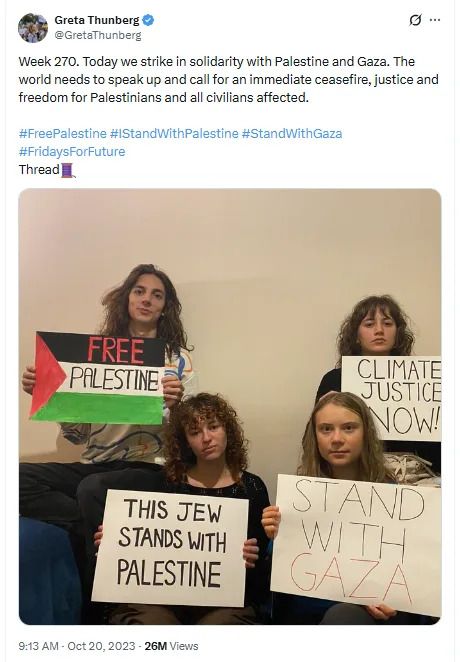Image resolution: width=460 pixels, height=662 pixels.
Task: Open the photo at the Free Palestine flag sign
Action: pyautogui.click(x=98, y=377)
